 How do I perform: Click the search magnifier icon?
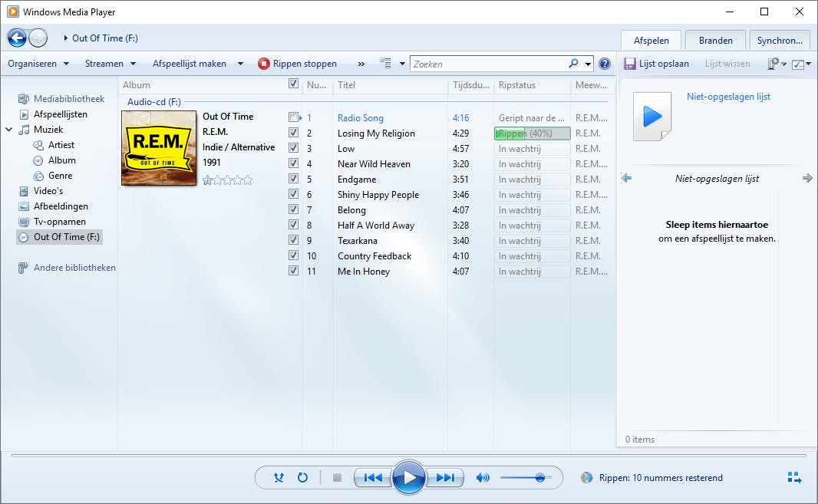(573, 64)
